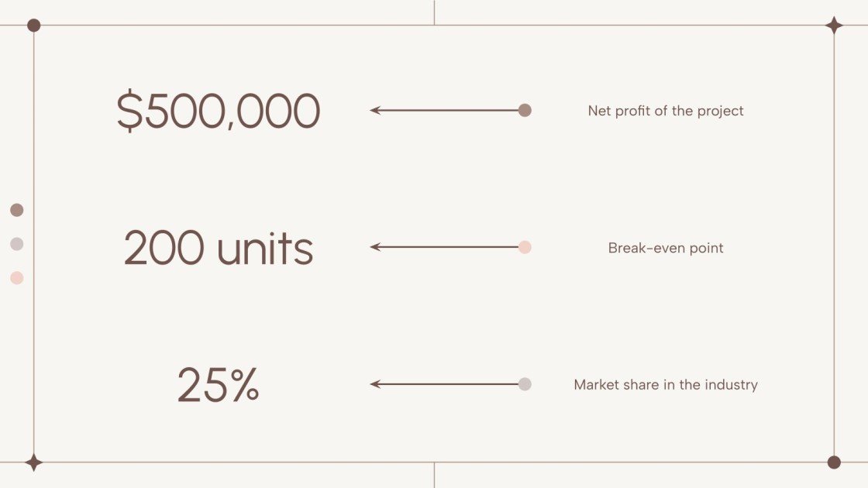This screenshot has width=868, height=488.
Task: Click the Net profit of the project label
Action: (x=666, y=111)
